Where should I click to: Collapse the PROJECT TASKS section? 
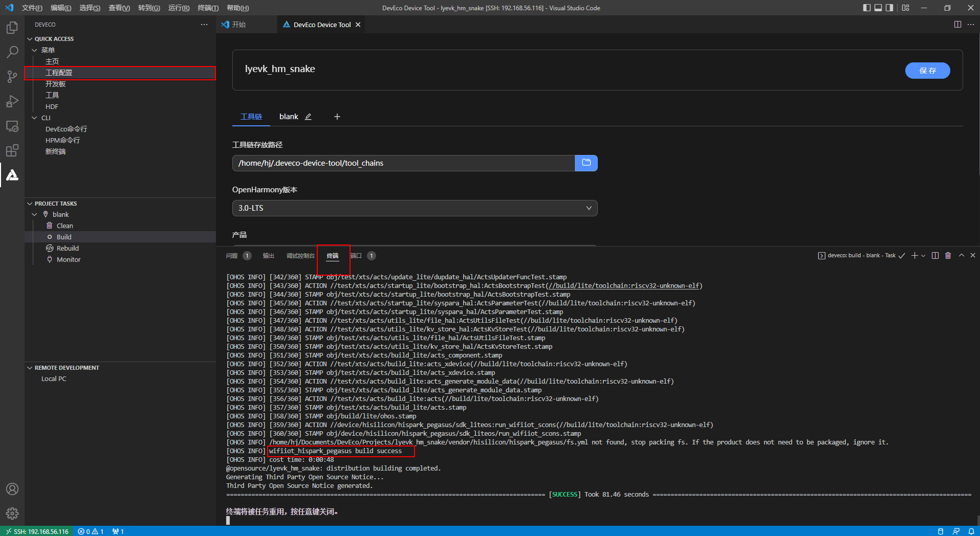30,204
